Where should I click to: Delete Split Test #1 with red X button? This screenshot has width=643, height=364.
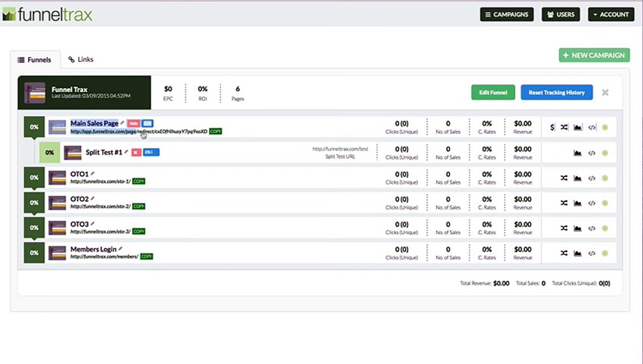[136, 152]
